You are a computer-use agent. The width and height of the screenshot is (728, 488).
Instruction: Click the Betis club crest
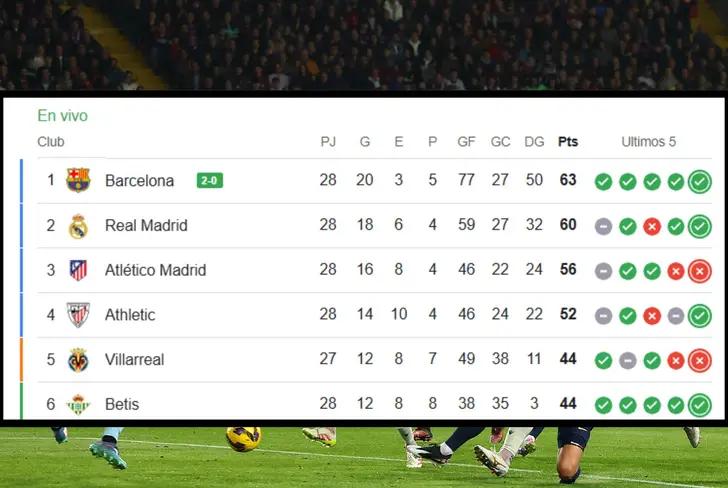coord(78,404)
